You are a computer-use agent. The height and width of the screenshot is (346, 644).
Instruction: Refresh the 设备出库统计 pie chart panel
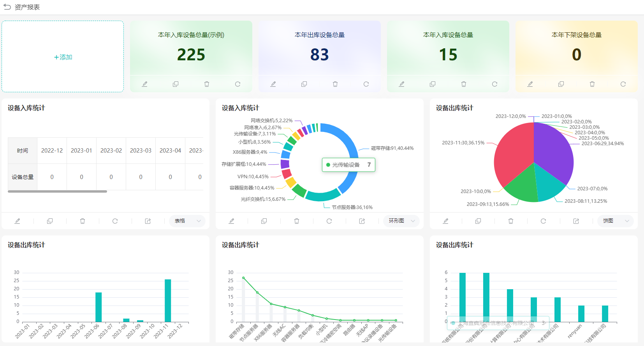(543, 221)
